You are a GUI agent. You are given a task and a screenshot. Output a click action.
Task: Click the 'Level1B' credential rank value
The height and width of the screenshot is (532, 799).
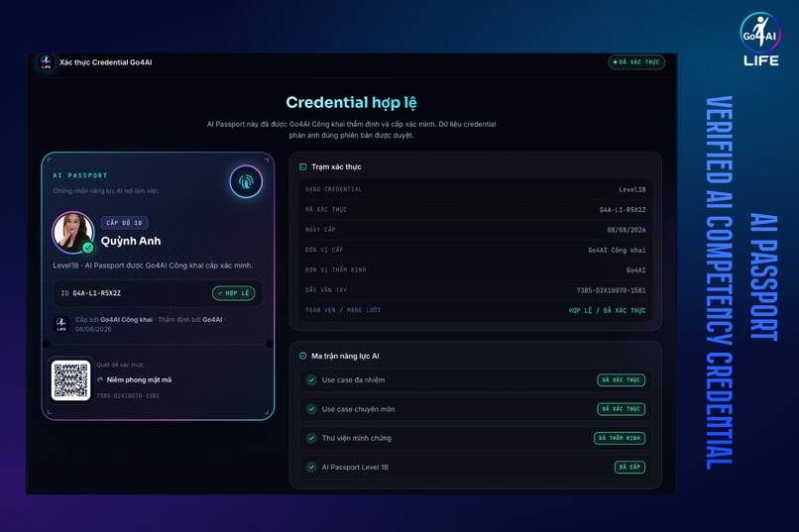631,189
